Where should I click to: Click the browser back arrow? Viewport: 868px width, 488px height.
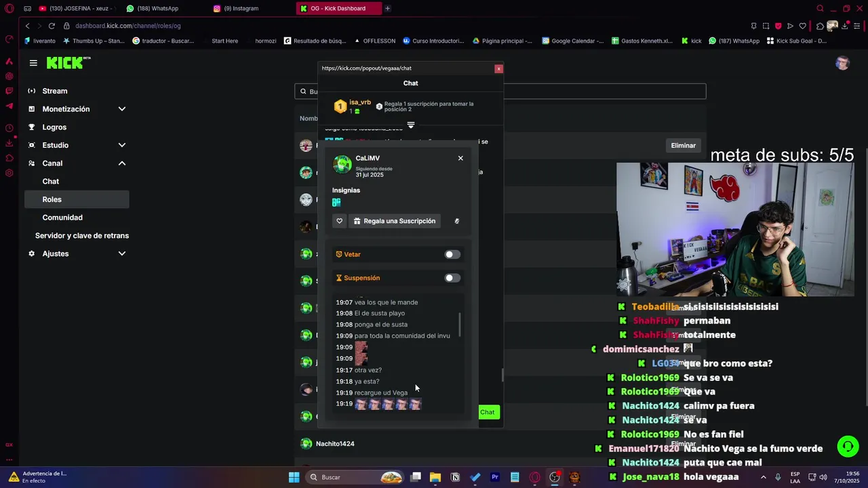[x=28, y=26]
